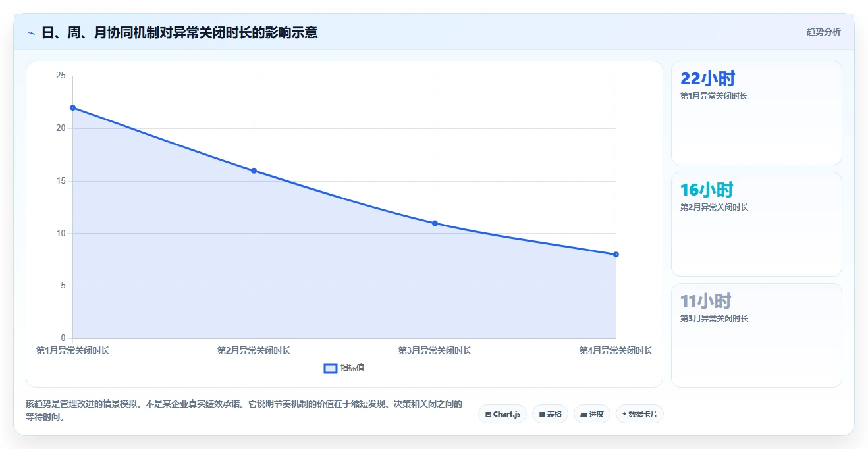Click the 数据卡片 tag chip
This screenshot has height=449, width=868.
[x=639, y=414]
